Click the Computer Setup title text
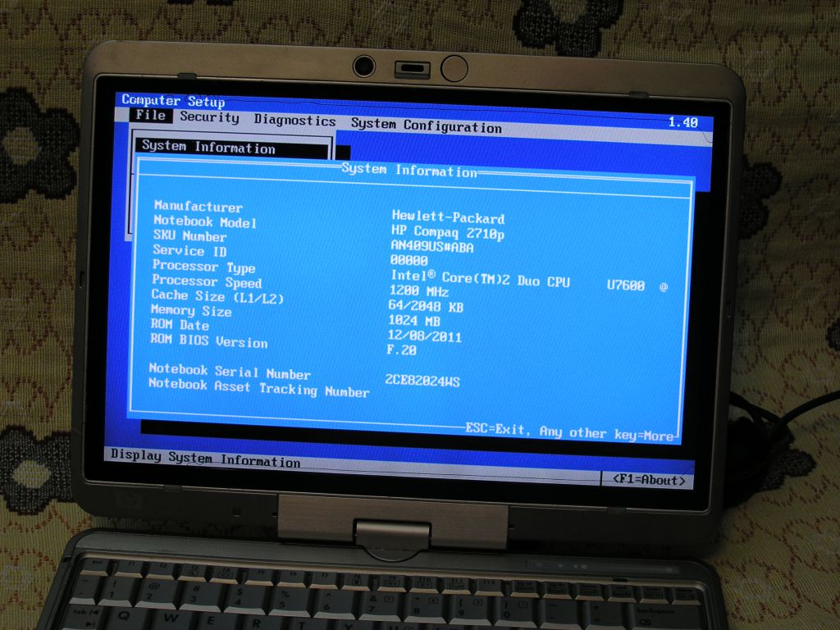The width and height of the screenshot is (840, 630). coord(173,100)
